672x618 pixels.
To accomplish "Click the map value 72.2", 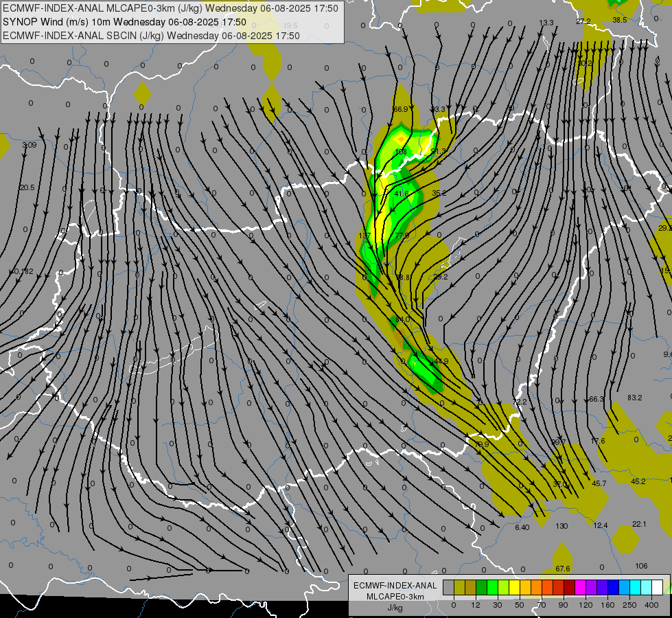I will click(x=520, y=402).
